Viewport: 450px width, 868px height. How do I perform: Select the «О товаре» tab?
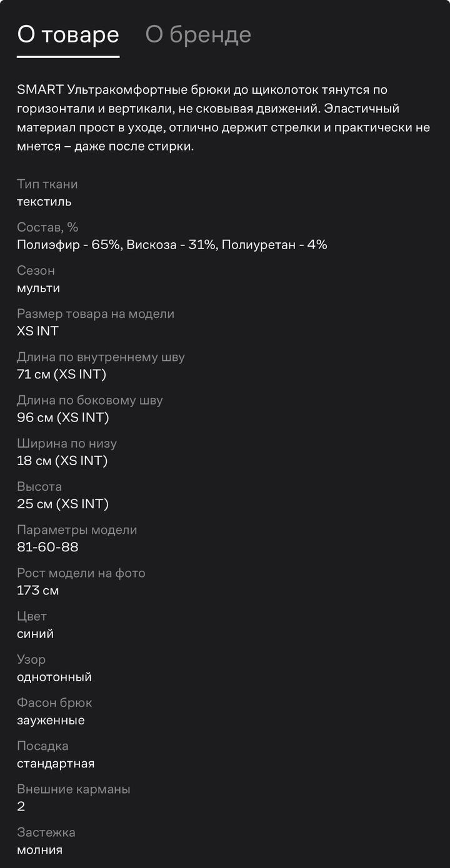pyautogui.click(x=68, y=35)
